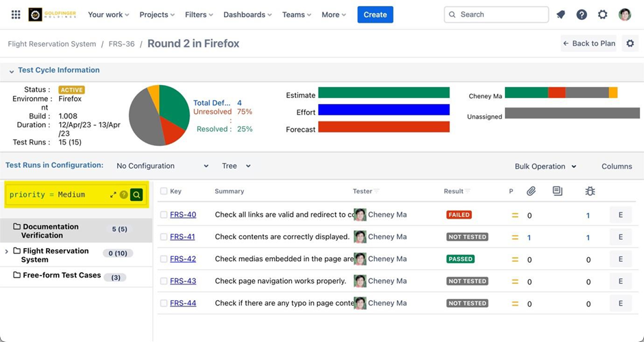The image size is (644, 342).
Task: Toggle the select-all checkbox beside Key
Action: pos(164,191)
